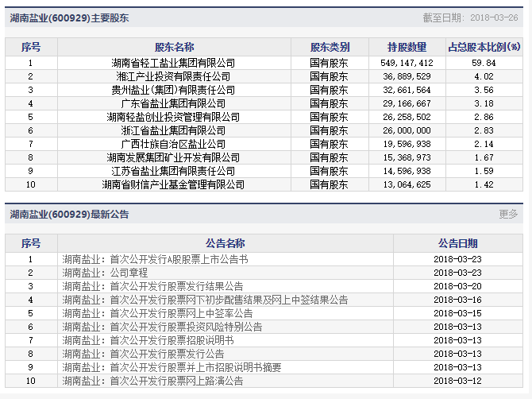
Task: Open announcement 首次公开发行股票网上路演公告
Action: click(x=152, y=381)
